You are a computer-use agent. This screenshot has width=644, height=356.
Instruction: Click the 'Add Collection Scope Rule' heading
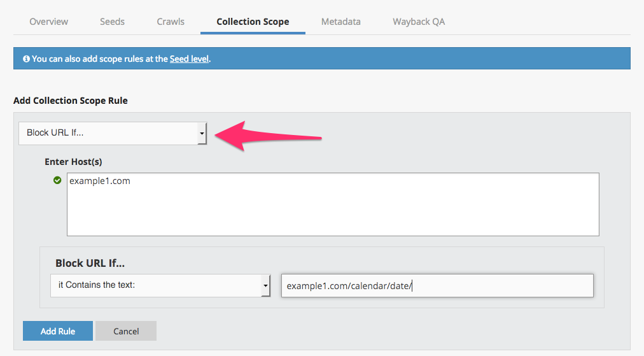(70, 101)
